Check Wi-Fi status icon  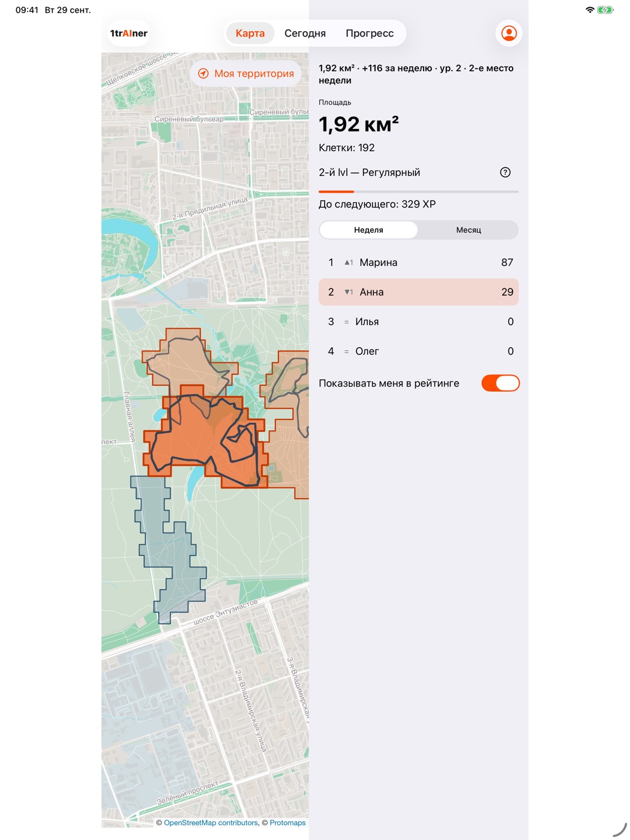pyautogui.click(x=590, y=10)
